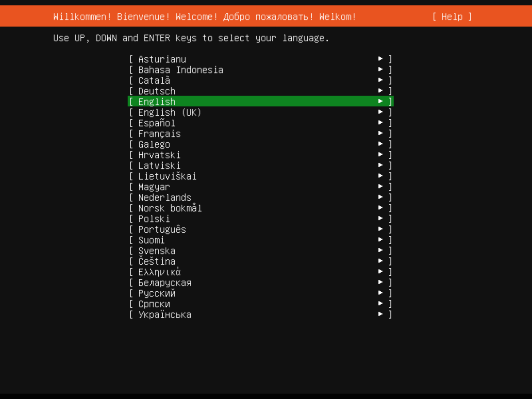Expand the arrow next to Magyar
This screenshot has width=532, height=399.
tap(380, 187)
